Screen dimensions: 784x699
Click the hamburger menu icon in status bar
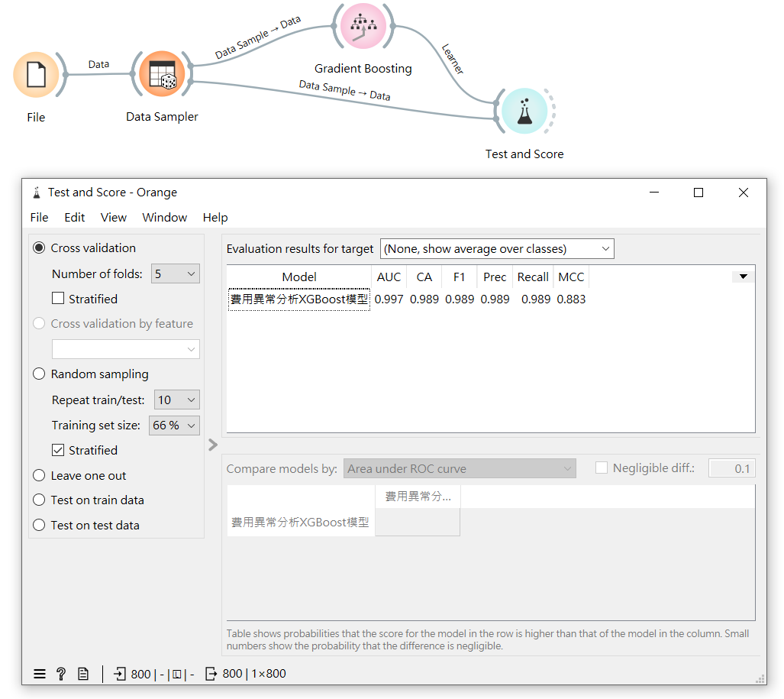(40, 674)
